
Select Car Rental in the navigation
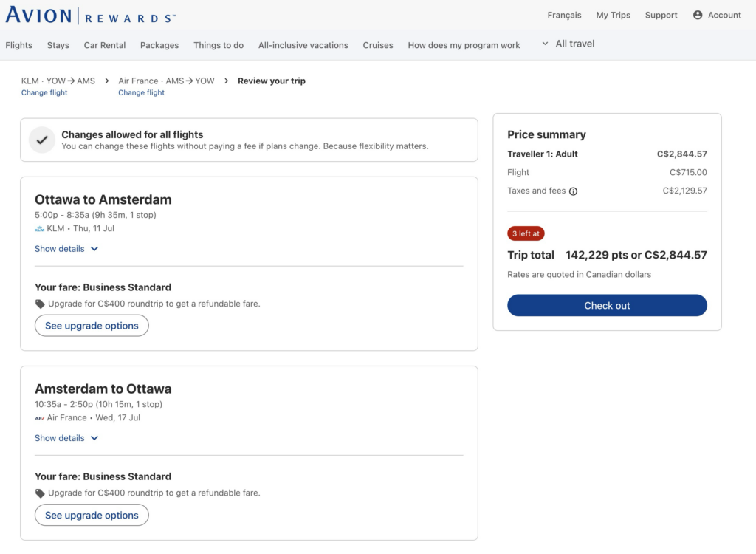[x=105, y=45]
